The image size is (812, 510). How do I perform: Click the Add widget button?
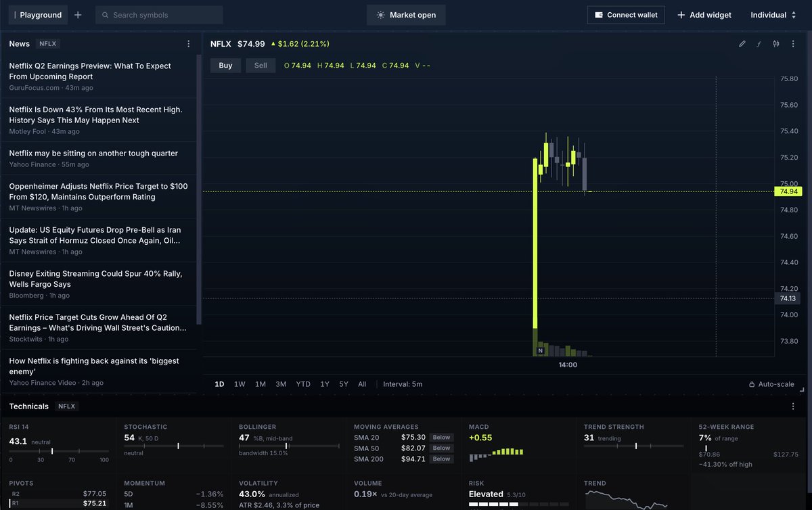704,15
